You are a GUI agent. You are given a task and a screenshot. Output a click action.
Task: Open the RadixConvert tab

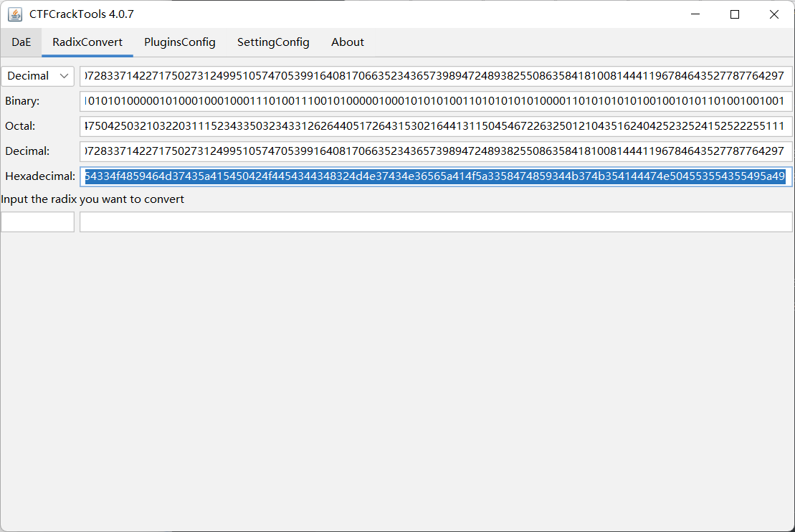87,42
